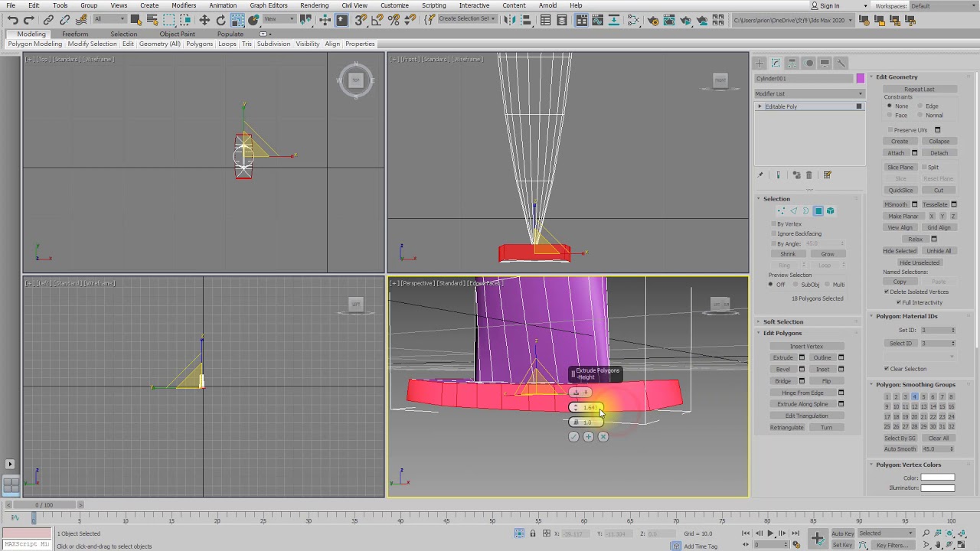Image resolution: width=980 pixels, height=551 pixels.
Task: Switch to the Object Paint ribbon tab
Action: 177,34
